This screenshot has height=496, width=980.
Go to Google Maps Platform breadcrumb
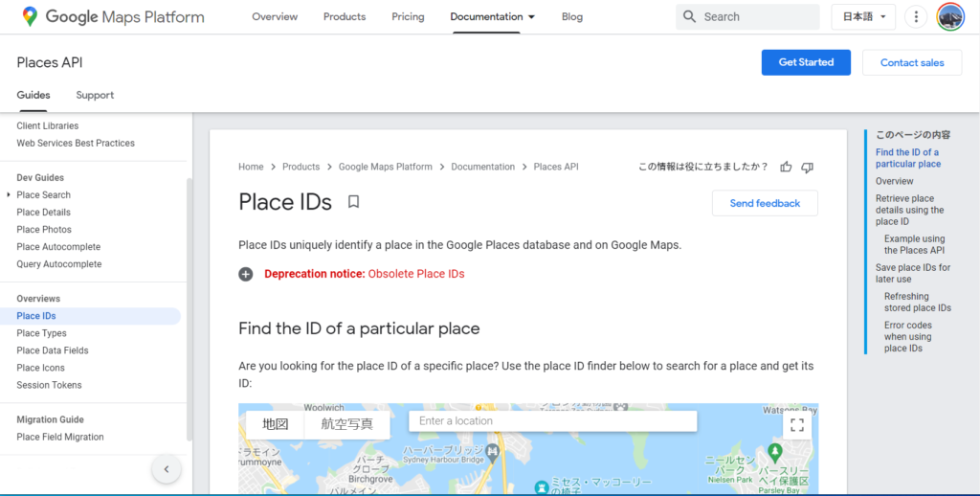point(385,167)
